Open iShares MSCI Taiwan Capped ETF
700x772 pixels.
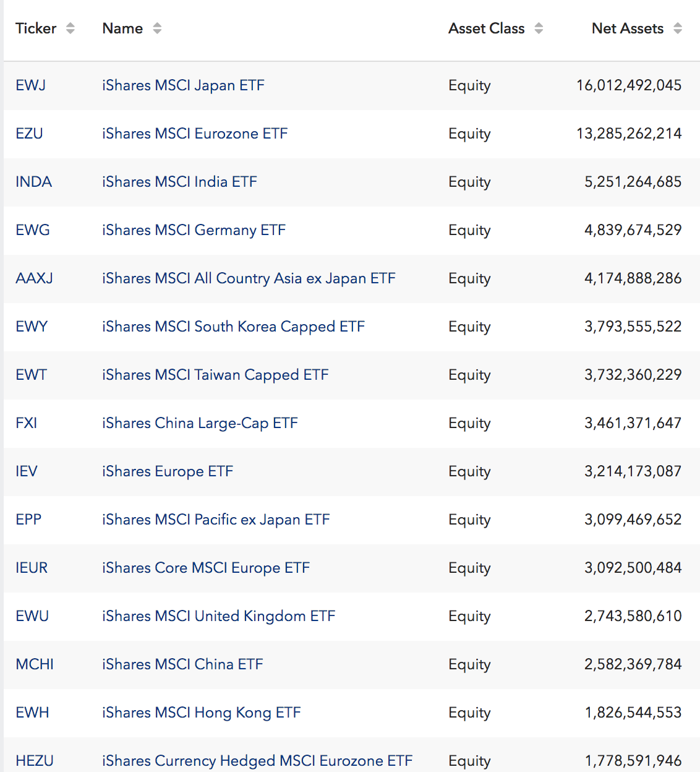(x=215, y=375)
